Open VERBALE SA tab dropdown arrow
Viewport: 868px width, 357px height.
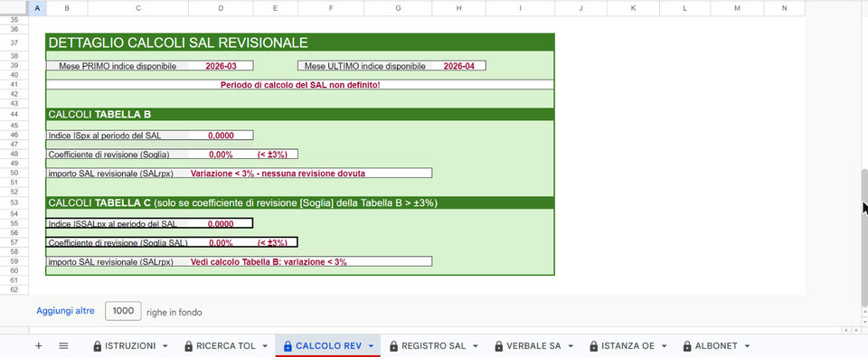[x=570, y=346]
